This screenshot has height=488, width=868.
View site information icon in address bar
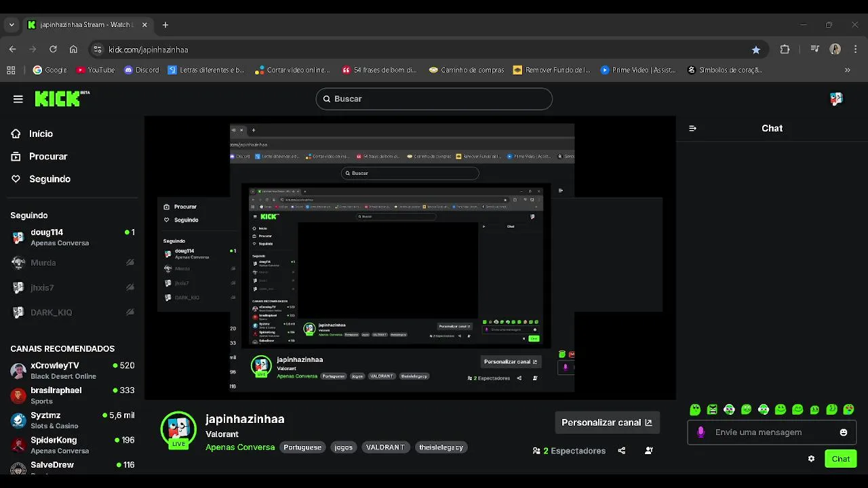pyautogui.click(x=98, y=49)
